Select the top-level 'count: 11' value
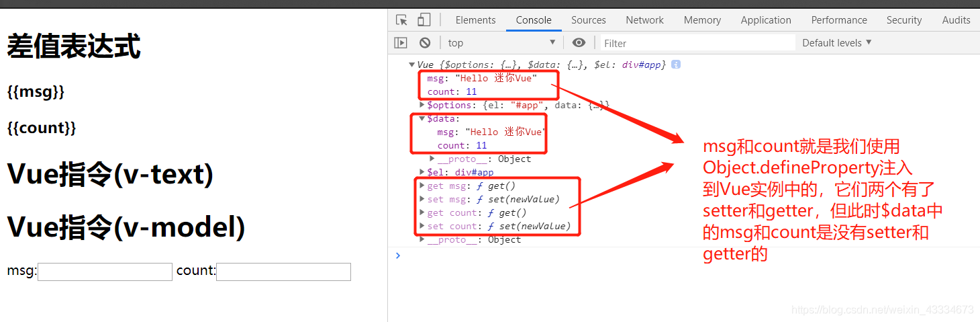 [452, 91]
